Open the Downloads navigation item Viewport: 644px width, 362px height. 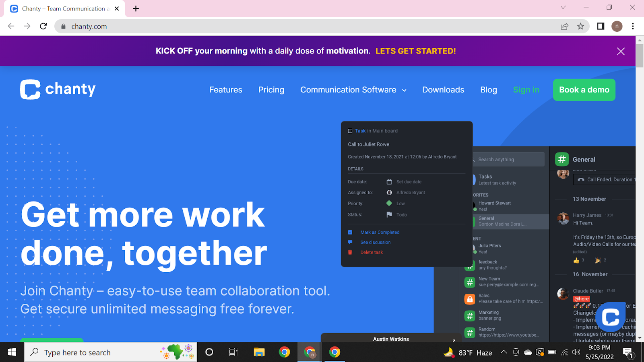click(443, 90)
